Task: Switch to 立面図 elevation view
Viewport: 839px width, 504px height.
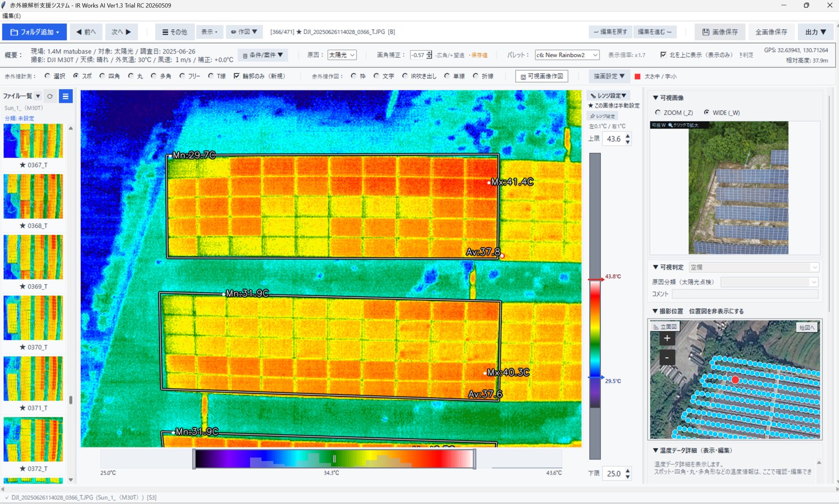Action: (x=665, y=327)
